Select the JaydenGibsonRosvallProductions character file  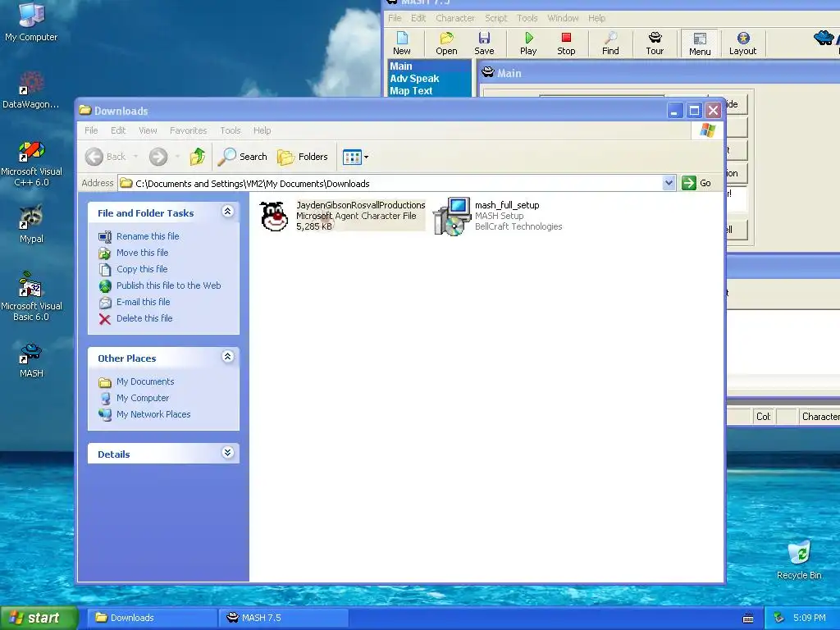[342, 216]
